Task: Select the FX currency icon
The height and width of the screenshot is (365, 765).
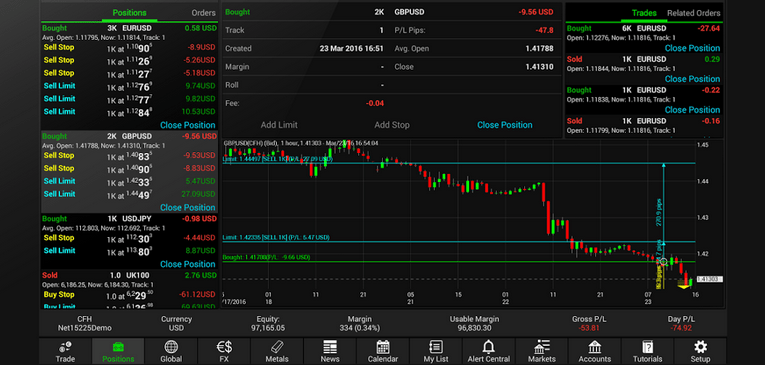Action: pos(224,347)
